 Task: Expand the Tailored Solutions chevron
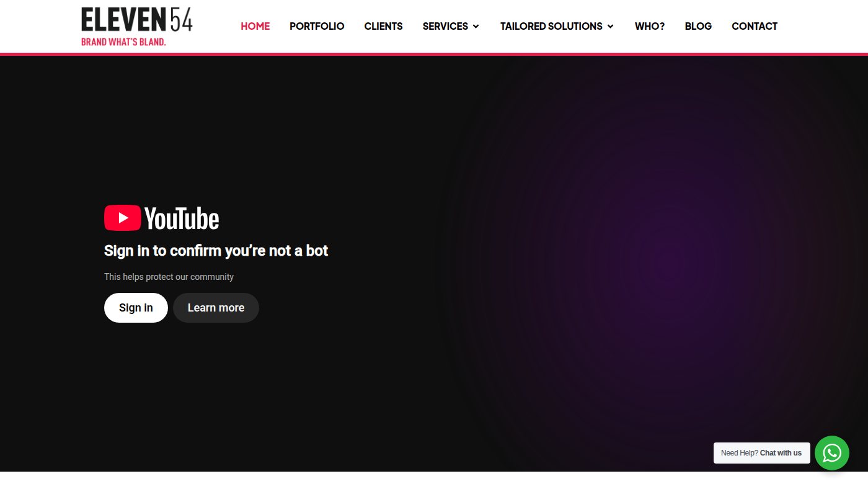pyautogui.click(x=610, y=26)
